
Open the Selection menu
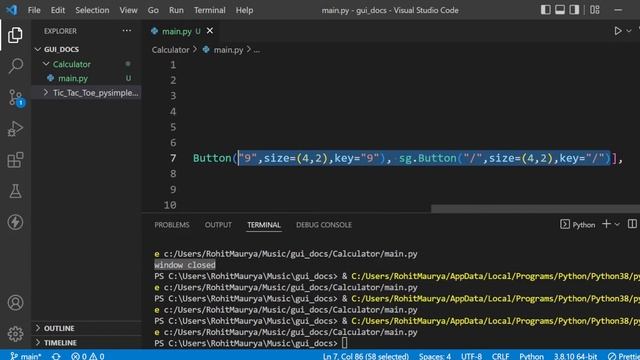(92, 10)
